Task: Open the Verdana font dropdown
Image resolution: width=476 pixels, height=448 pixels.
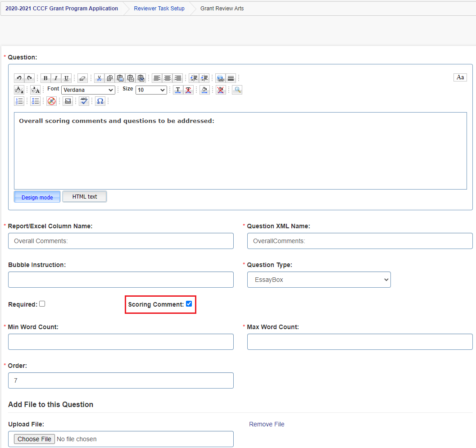Action: [88, 90]
